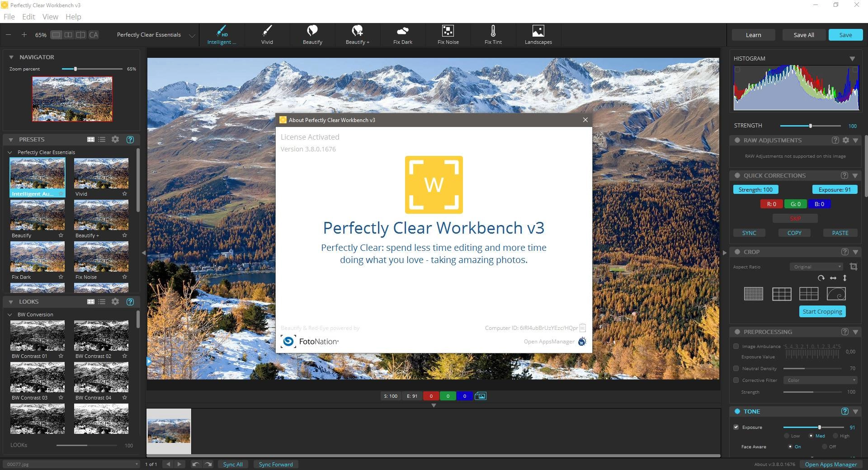
Task: Open the Perfectly Clear Essentials preset dropdown
Action: 156,35
